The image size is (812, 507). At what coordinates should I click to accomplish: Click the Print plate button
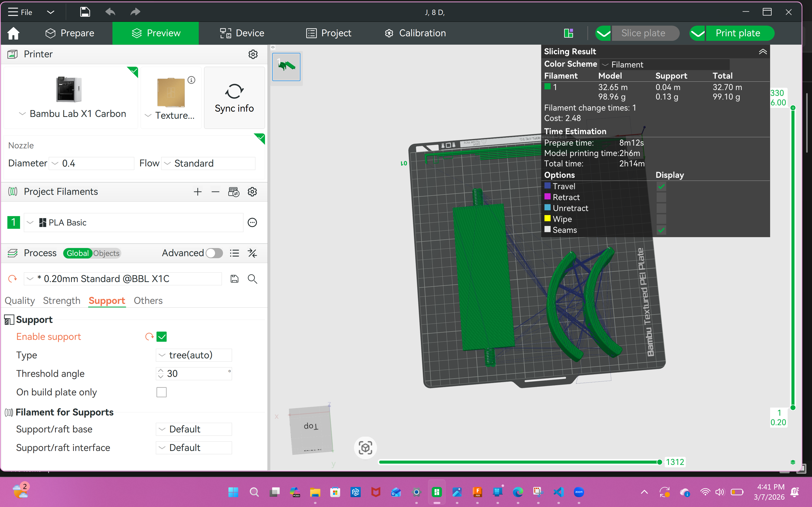pos(738,33)
